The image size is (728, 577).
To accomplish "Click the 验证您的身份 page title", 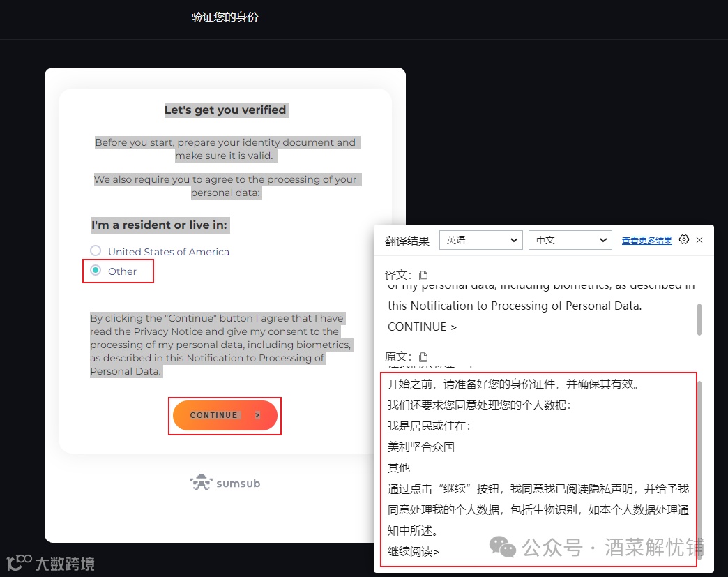I will coord(224,17).
